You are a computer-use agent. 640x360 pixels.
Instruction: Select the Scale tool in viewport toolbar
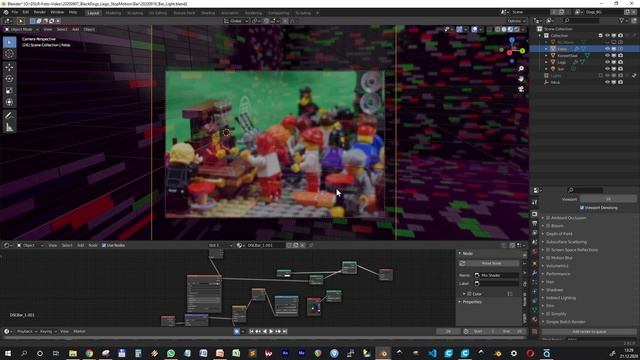tap(9, 91)
